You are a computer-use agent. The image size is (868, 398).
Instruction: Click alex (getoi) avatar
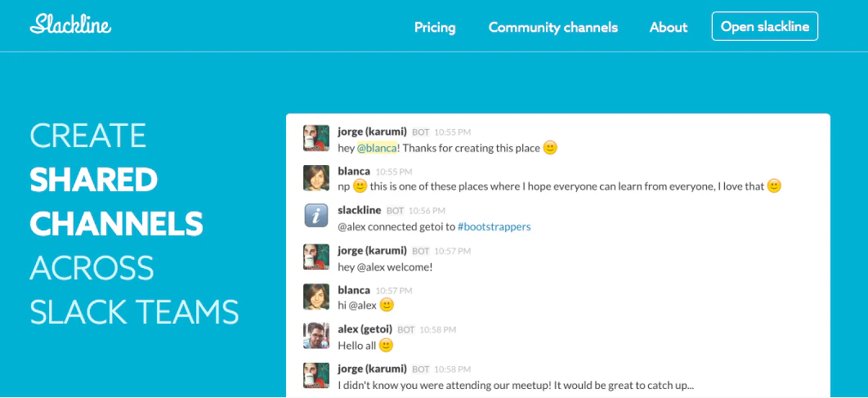[316, 335]
